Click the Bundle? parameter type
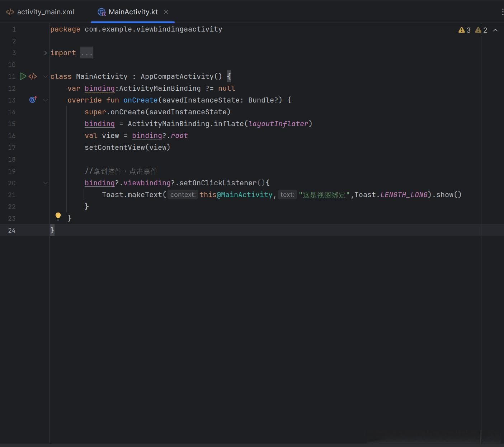 (263, 100)
